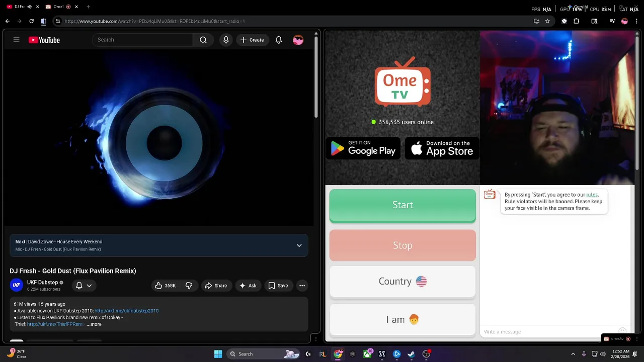Focus the YouTube search field
Image resolution: width=644 pixels, height=362 pixels.
pyautogui.click(x=142, y=40)
